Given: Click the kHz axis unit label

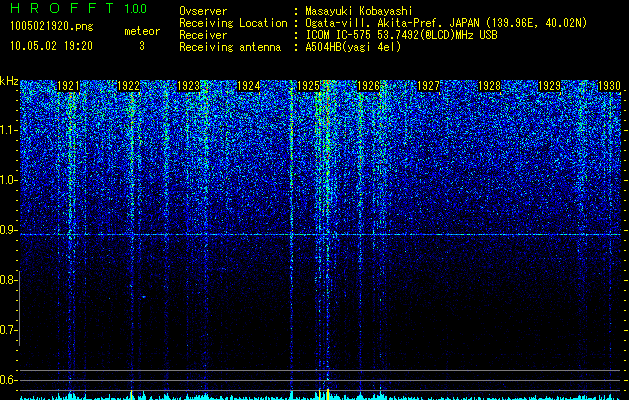Looking at the screenshot, I should pos(9,81).
